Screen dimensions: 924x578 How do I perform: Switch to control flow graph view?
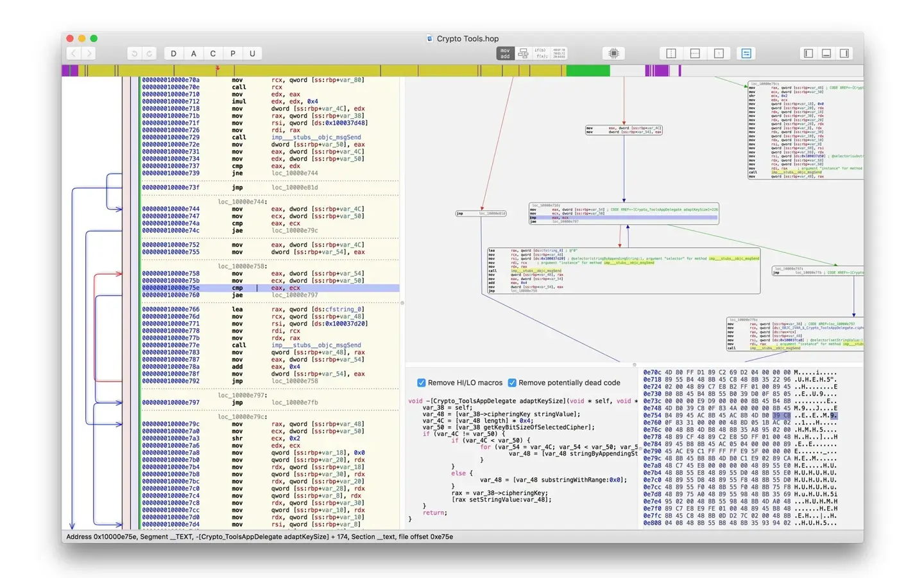click(x=523, y=54)
